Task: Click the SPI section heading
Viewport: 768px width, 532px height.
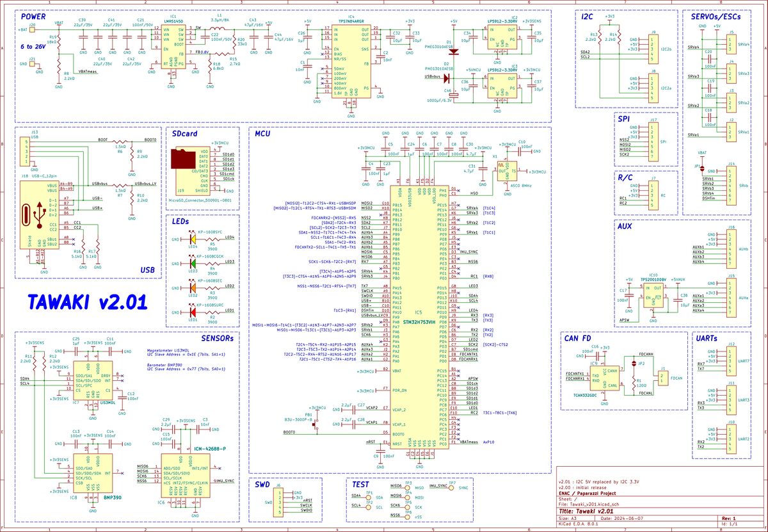Action: tap(625, 118)
